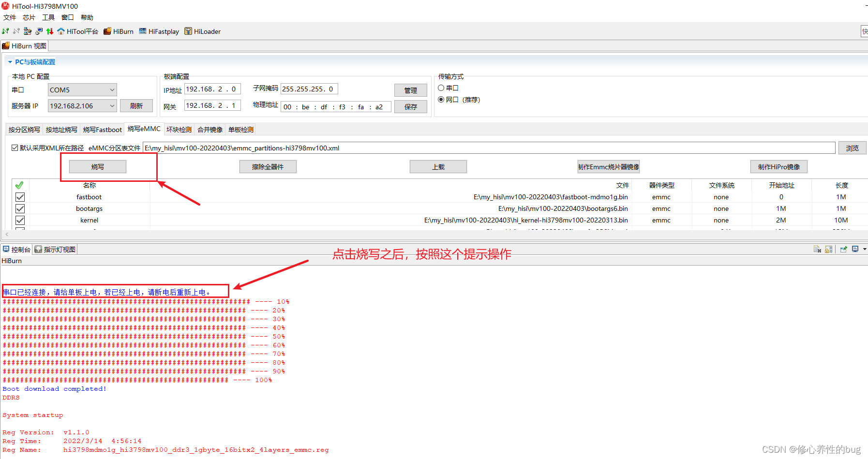Click the 浏览 browse button
Viewport: 868px width, 459px height.
pos(853,148)
